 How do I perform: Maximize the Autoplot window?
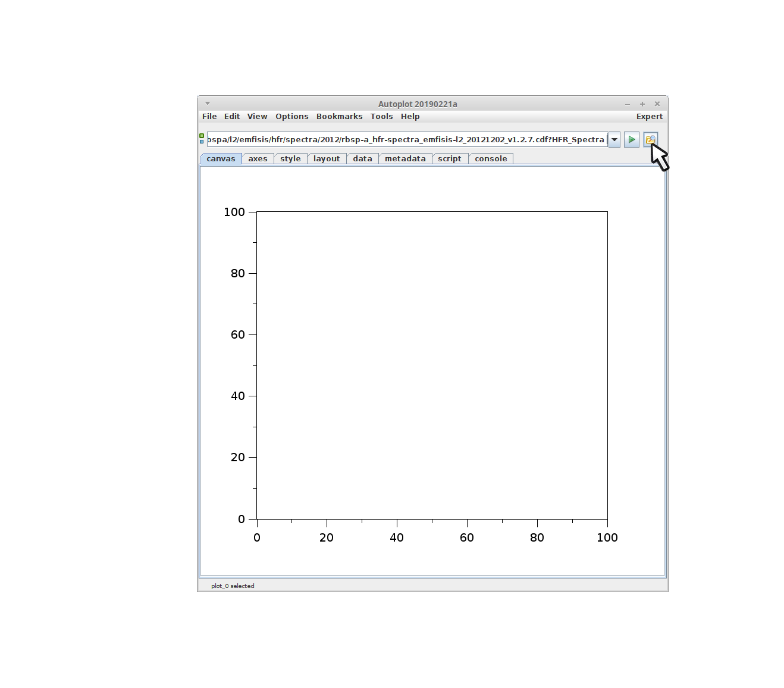click(642, 104)
